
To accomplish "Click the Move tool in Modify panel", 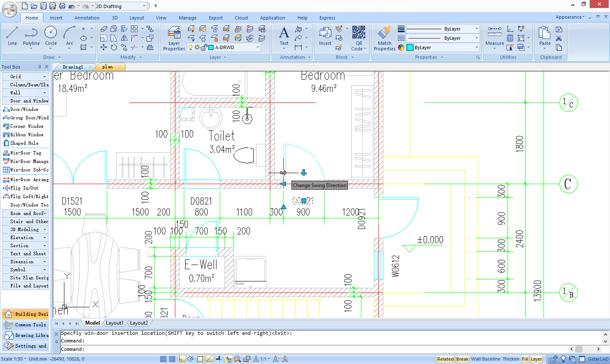I will 104,47.
